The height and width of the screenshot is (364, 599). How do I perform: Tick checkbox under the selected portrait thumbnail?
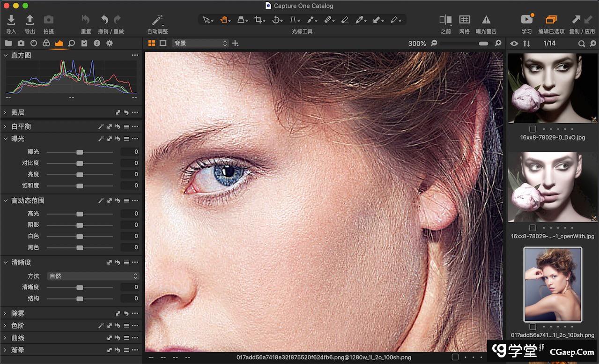coord(532,327)
